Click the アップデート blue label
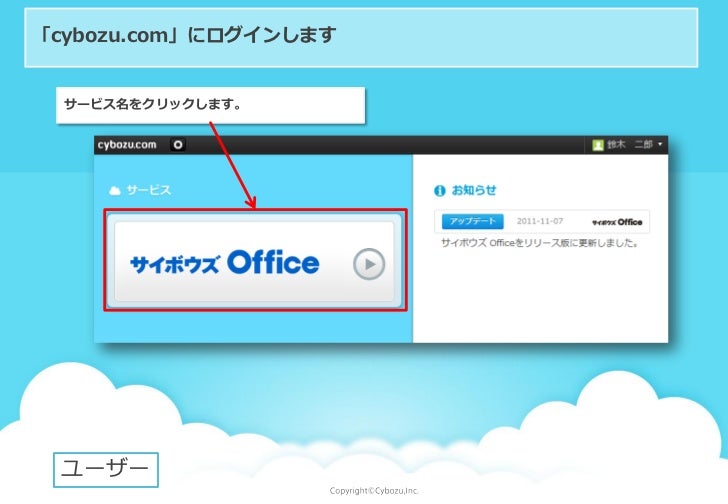 click(x=472, y=221)
